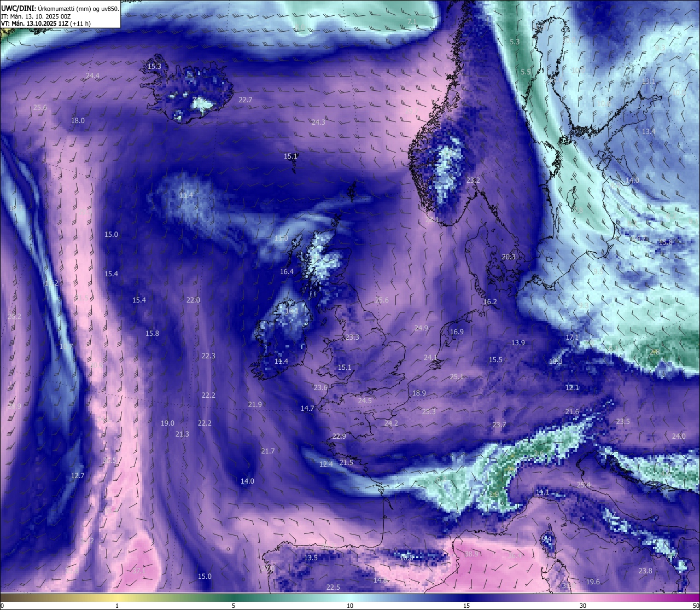The height and width of the screenshot is (610, 700).
Task: Click the 24.4 map value
Action: pos(93,75)
